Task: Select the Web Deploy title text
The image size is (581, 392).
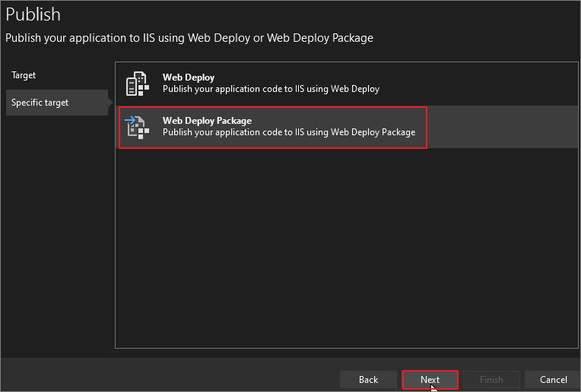Action: coord(189,77)
